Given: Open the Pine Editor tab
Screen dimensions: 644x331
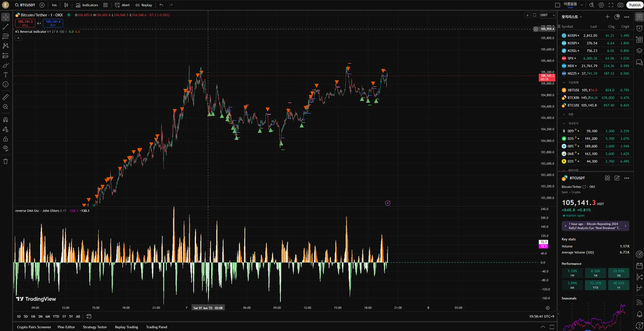Looking at the screenshot, I should pos(66,327).
